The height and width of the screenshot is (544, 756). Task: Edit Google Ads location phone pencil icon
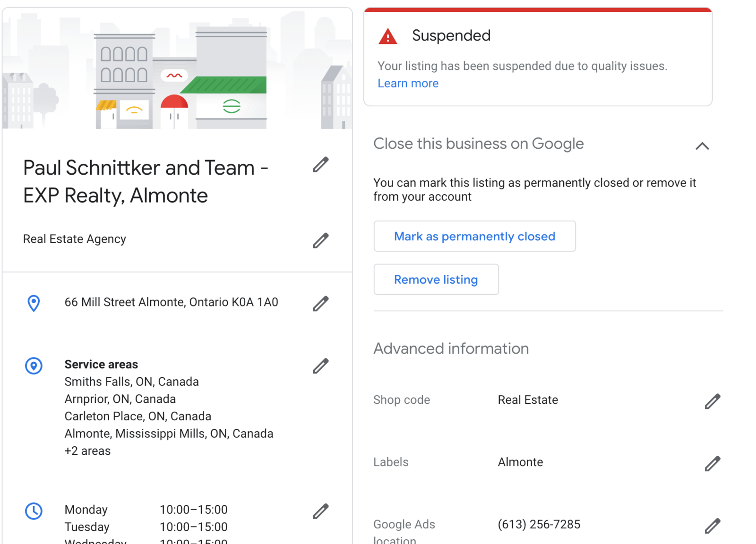[x=713, y=526]
